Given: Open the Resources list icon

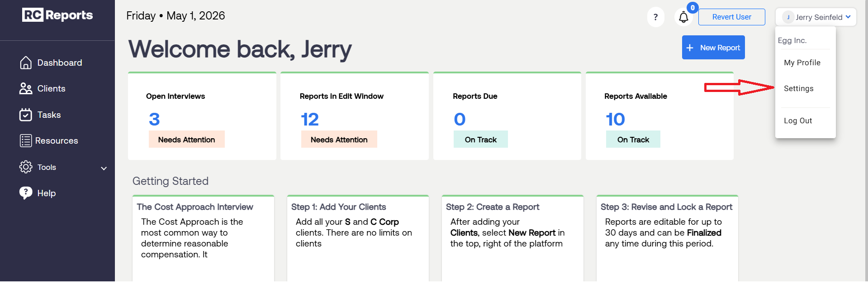Looking at the screenshot, I should point(26,140).
